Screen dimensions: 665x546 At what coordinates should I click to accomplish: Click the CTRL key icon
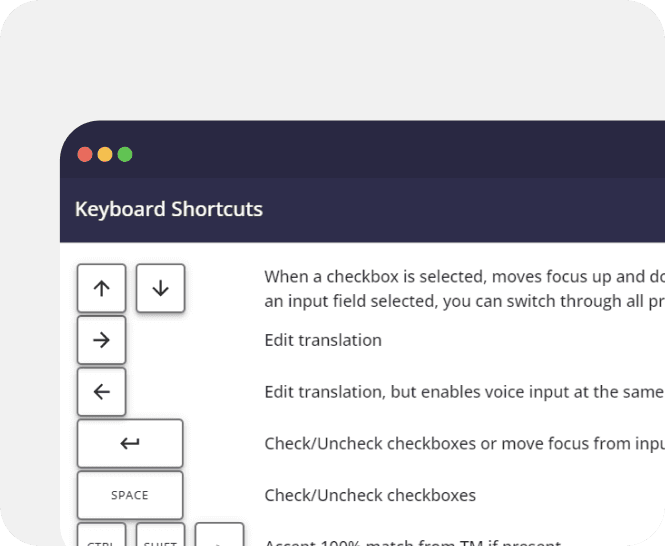(101, 535)
